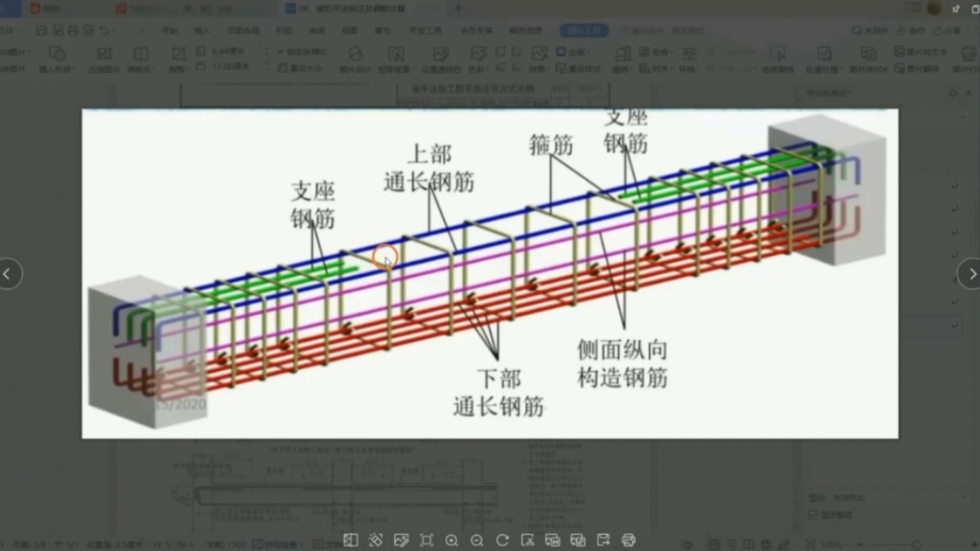Open the 开始 Home ribbon tab
The image size is (980, 551).
[169, 31]
